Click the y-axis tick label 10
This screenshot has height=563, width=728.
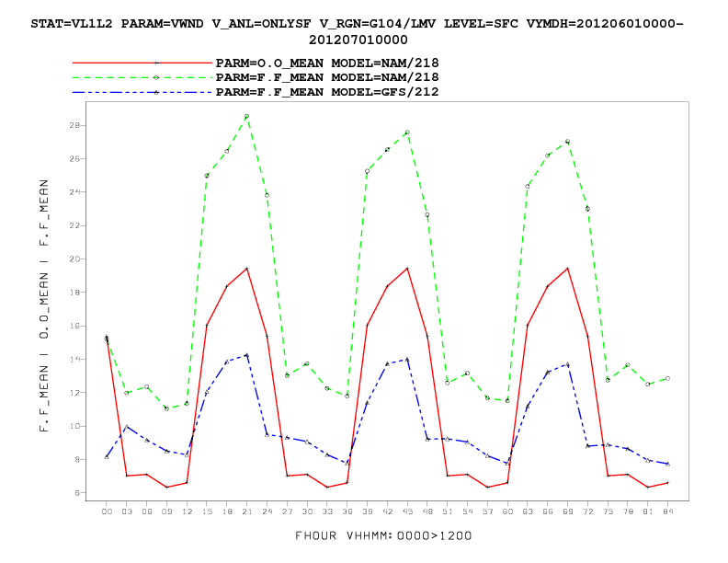[74, 427]
